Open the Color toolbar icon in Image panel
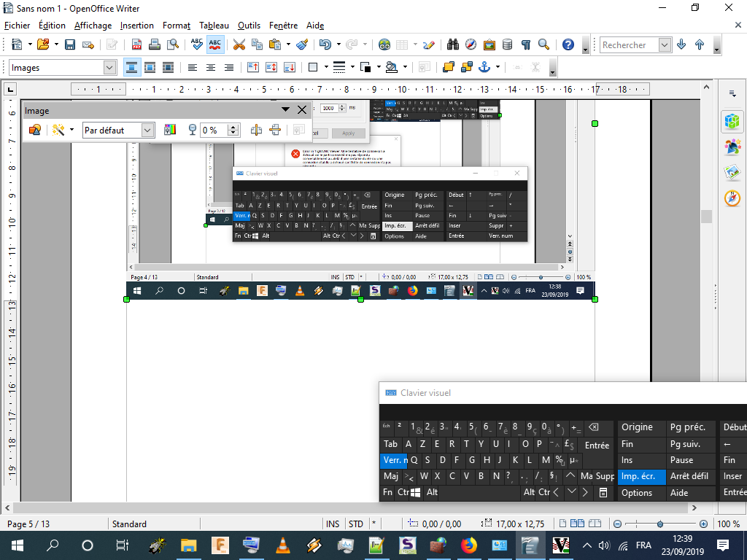The width and height of the screenshot is (747, 560). pos(170,130)
